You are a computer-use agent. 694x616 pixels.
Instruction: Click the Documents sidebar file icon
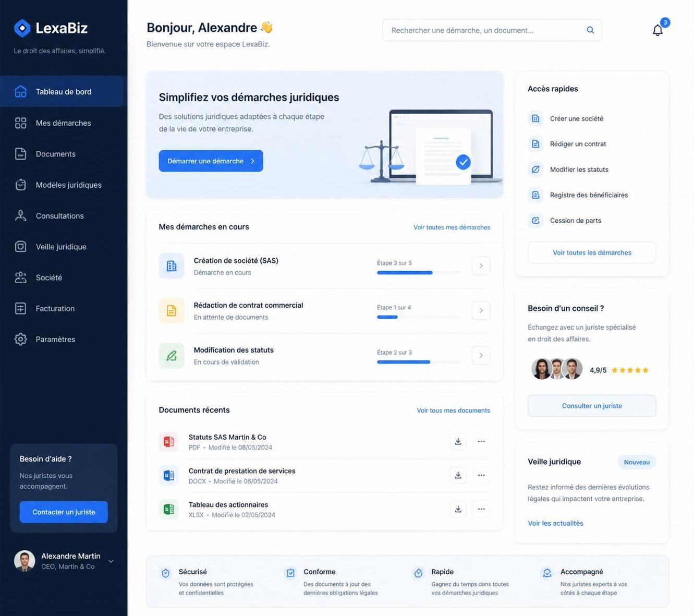click(20, 154)
